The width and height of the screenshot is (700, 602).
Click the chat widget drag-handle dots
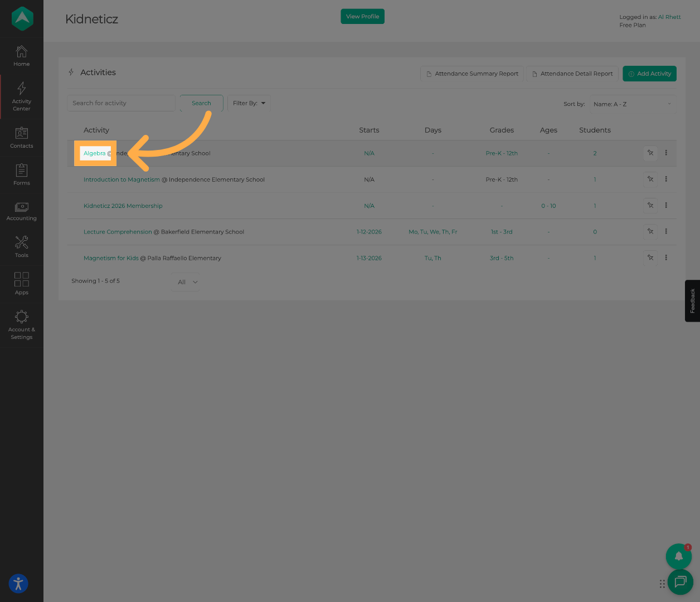pyautogui.click(x=662, y=584)
